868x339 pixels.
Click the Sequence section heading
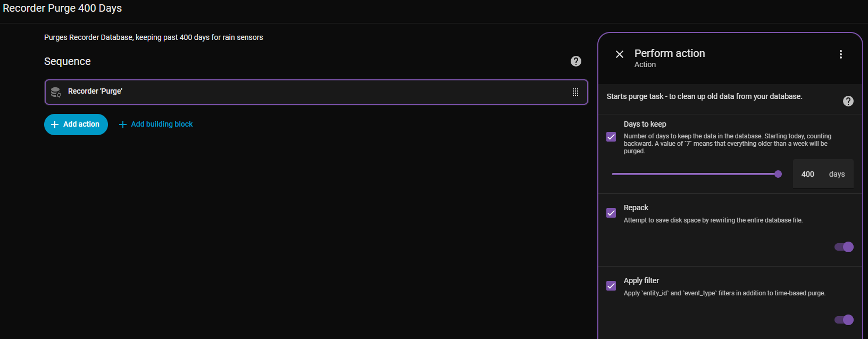click(x=68, y=61)
